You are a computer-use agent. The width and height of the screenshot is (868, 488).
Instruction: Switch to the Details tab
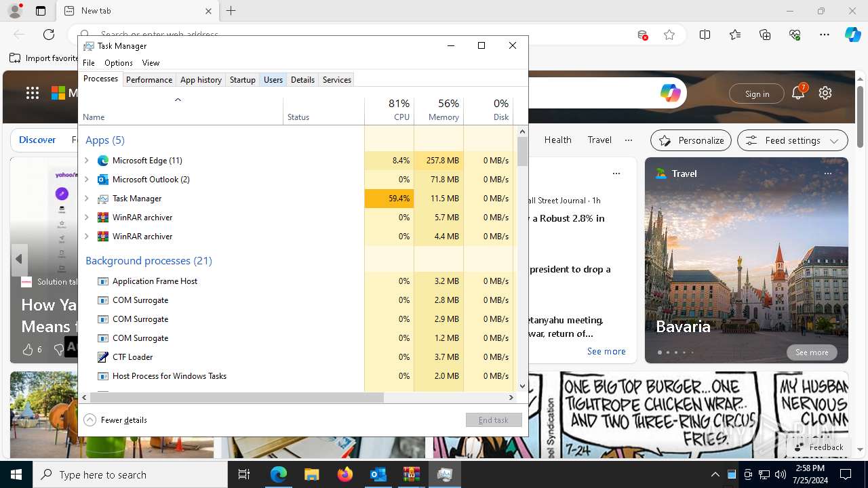[302, 80]
